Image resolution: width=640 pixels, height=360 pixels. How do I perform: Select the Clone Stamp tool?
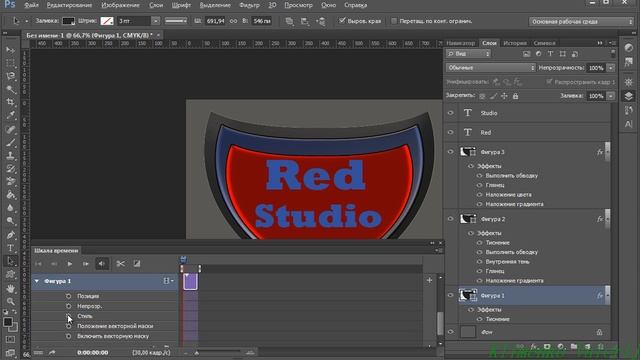click(x=10, y=156)
